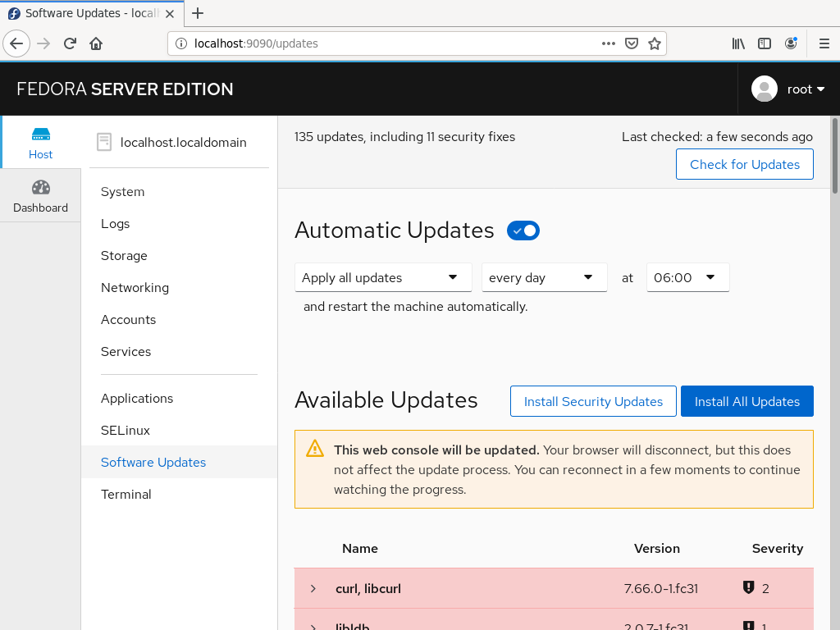Image resolution: width=840 pixels, height=630 pixels.
Task: Open Accounts in the side menu
Action: [x=129, y=320]
